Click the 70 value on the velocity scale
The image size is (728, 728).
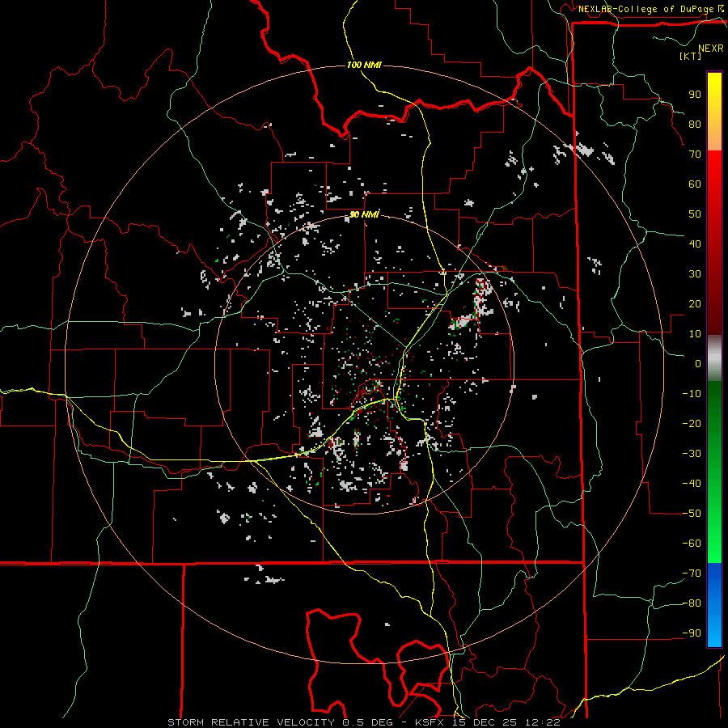tap(695, 154)
